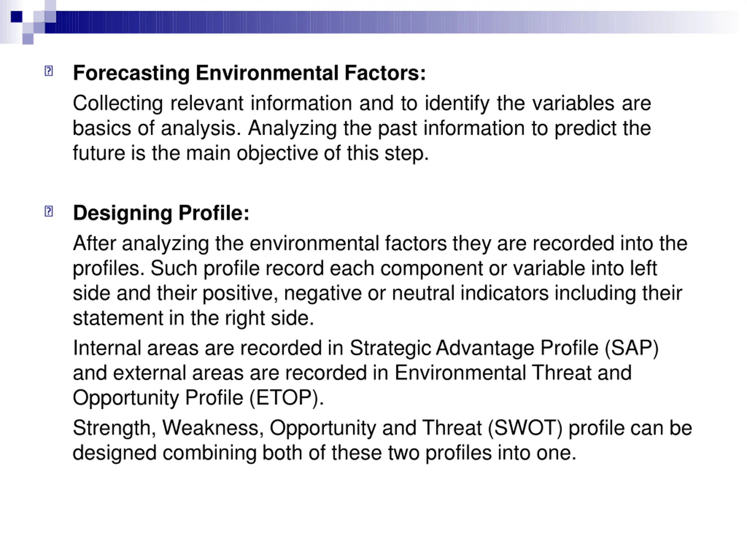Click the words Environmental Threat and
The height and width of the screenshot is (560, 747).
tap(513, 373)
